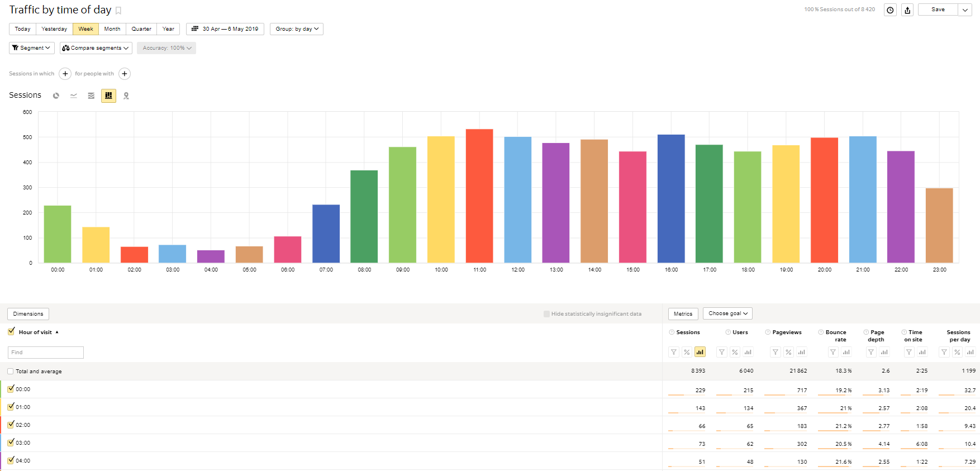Show Sessions per day as percentages
This screenshot has height=471, width=980.
pos(957,352)
